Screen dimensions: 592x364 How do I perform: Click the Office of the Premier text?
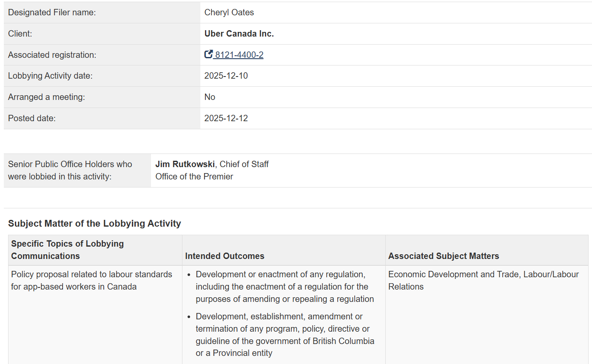click(194, 176)
